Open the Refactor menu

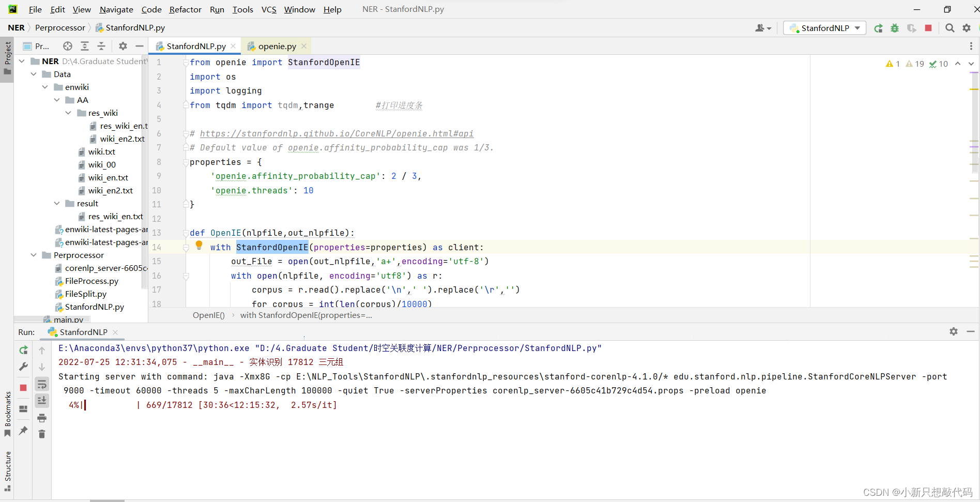pyautogui.click(x=185, y=9)
